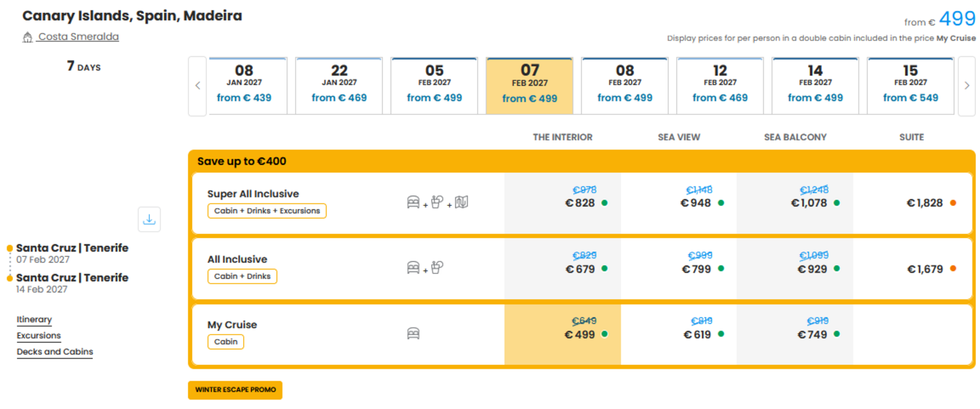Click the download itinerary icon
980x409 pixels.
pos(149,219)
